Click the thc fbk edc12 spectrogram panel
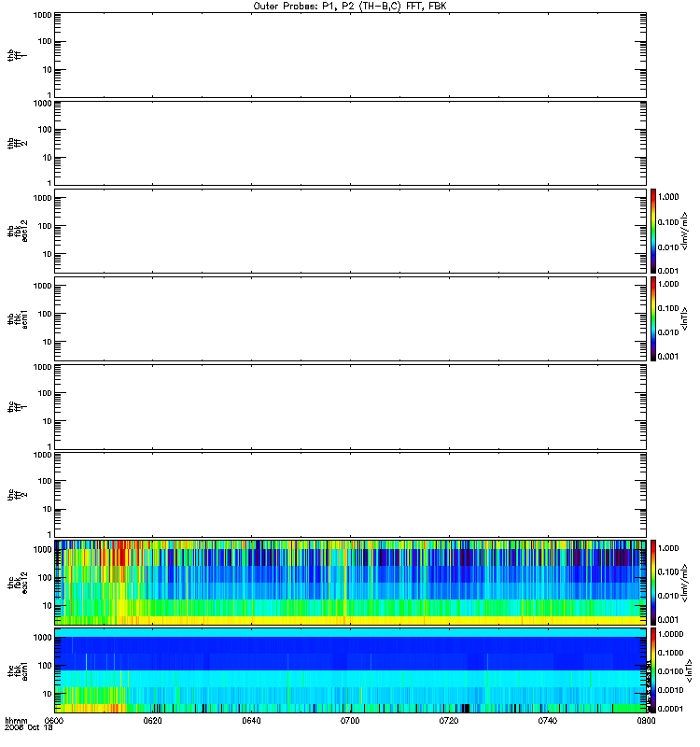Image resolution: width=700 pixels, height=747 pixels. click(x=350, y=583)
